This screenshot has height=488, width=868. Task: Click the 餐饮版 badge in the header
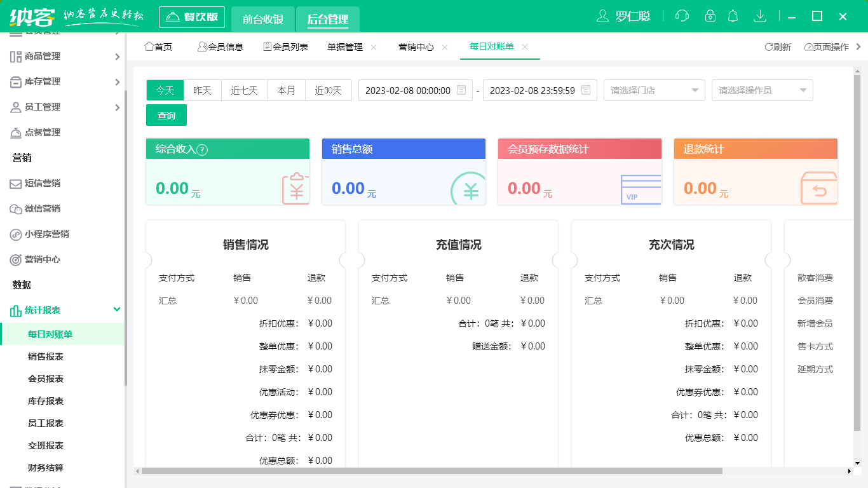[x=192, y=16]
